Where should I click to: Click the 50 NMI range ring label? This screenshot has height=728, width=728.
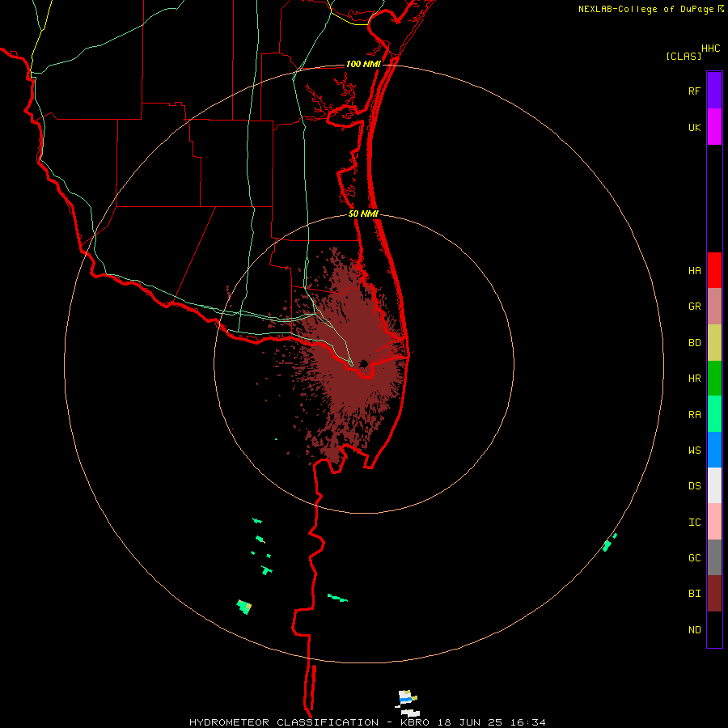(363, 214)
